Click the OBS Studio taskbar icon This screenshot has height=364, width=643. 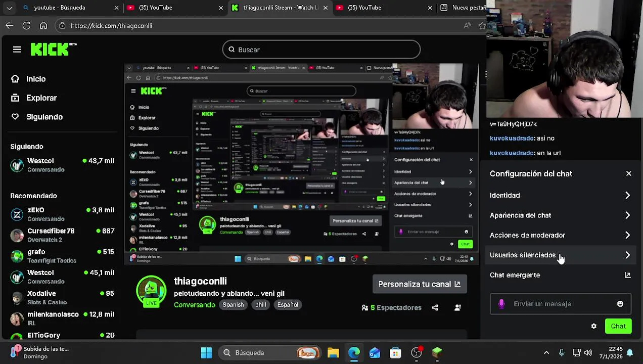[417, 352]
